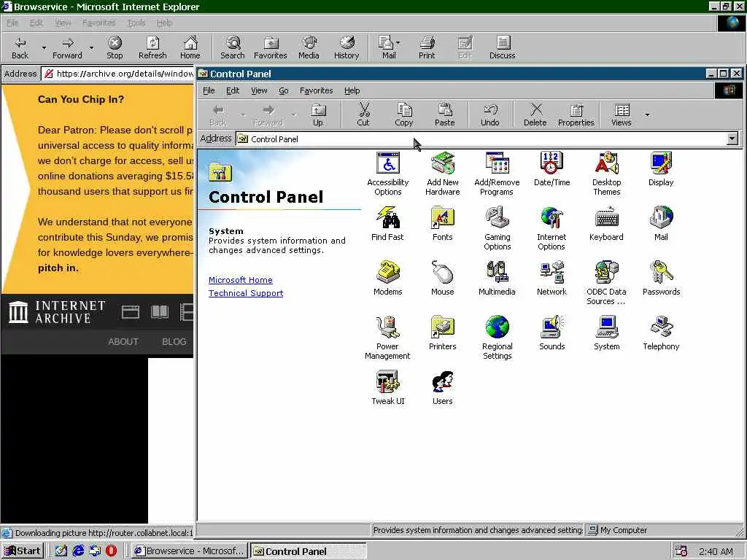Open the Multimedia applet
747x560 pixels.
(497, 279)
